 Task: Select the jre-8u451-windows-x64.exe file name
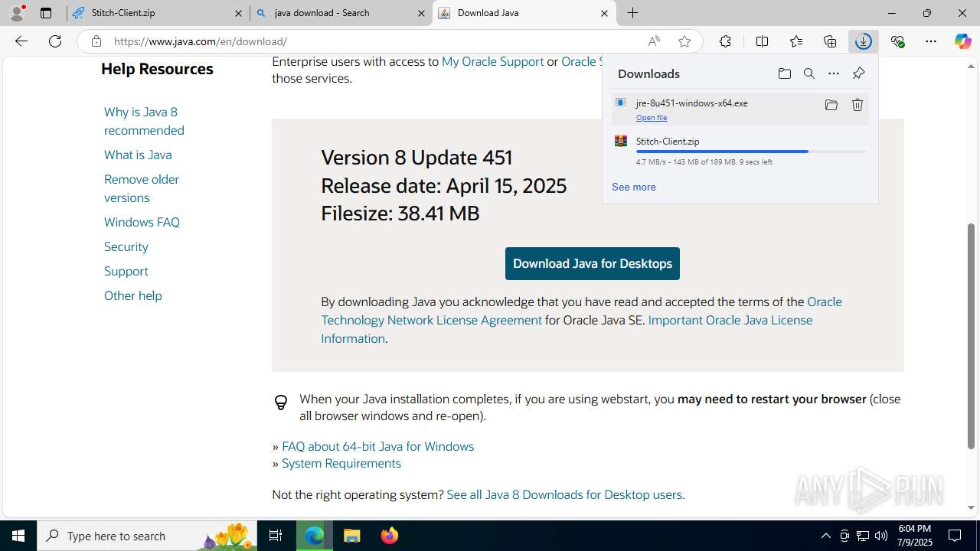click(692, 103)
